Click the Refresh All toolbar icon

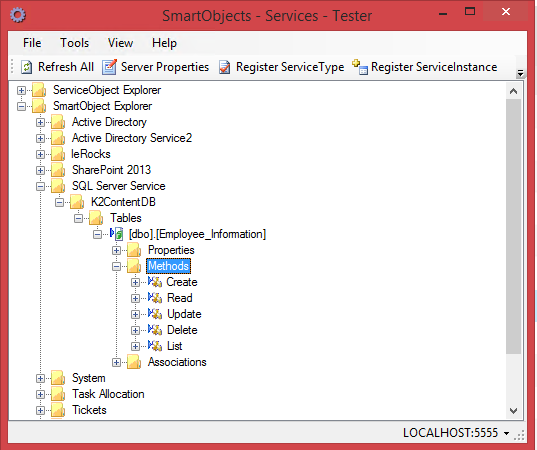(26, 67)
